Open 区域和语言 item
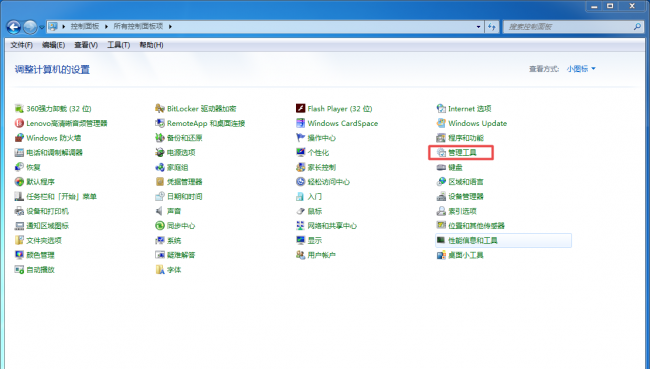Image resolution: width=650 pixels, height=369 pixels. tap(460, 182)
